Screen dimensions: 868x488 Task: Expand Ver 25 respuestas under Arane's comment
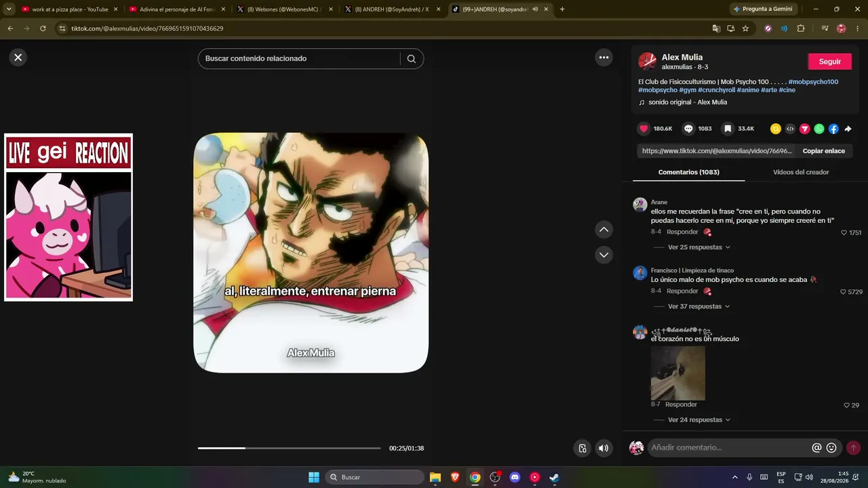point(698,247)
